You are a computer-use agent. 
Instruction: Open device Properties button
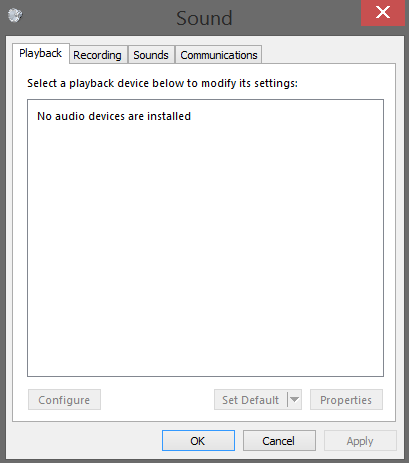(x=346, y=400)
